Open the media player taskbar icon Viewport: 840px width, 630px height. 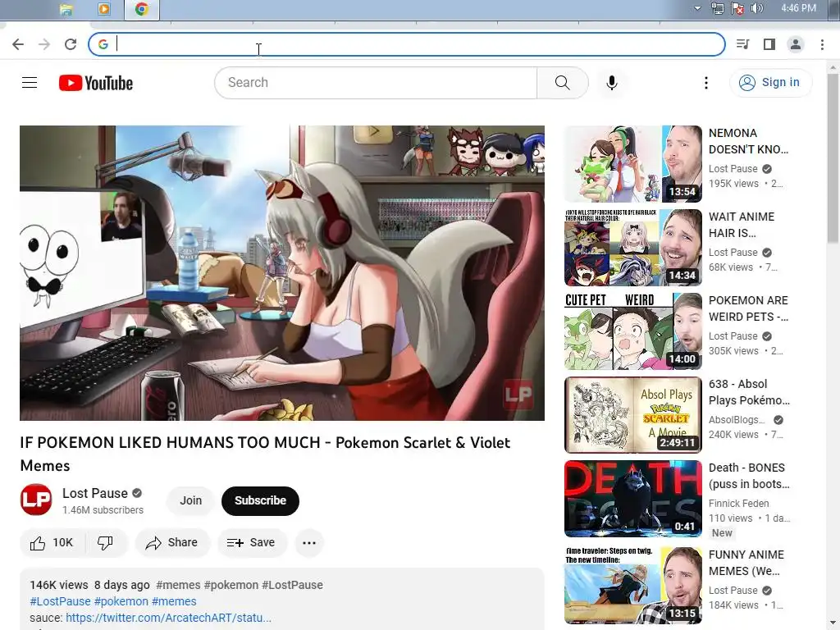(104, 9)
